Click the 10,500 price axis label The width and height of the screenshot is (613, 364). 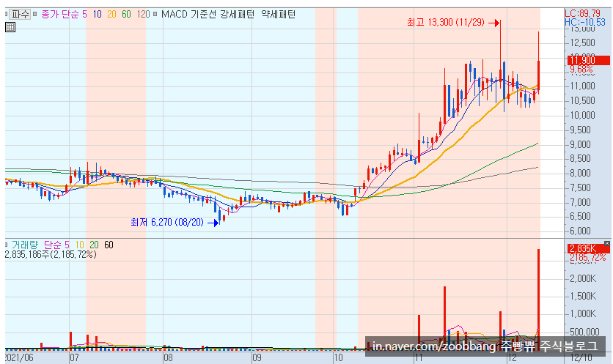click(582, 100)
